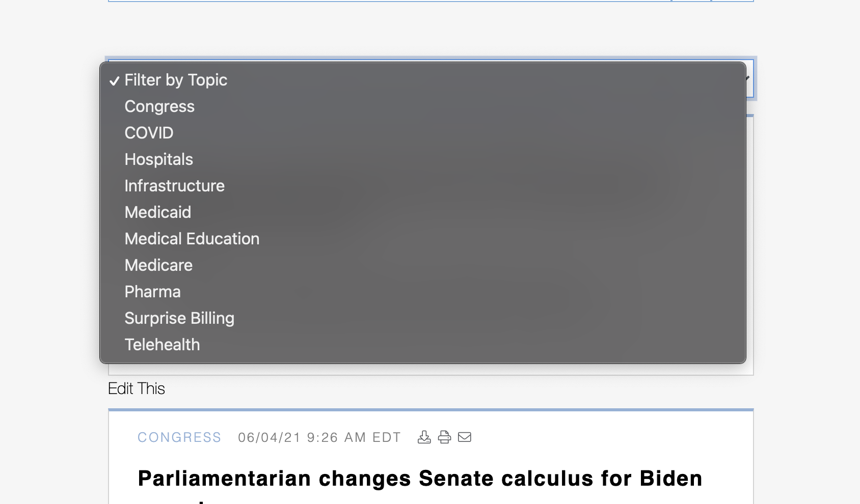Select Medicaid topic option
The image size is (860, 504).
click(423, 212)
